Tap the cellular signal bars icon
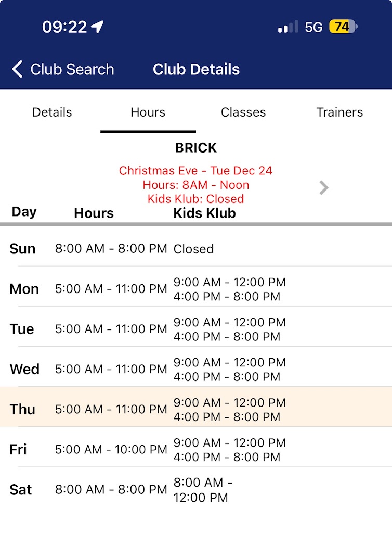Image resolution: width=392 pixels, height=533 pixels. click(x=288, y=27)
